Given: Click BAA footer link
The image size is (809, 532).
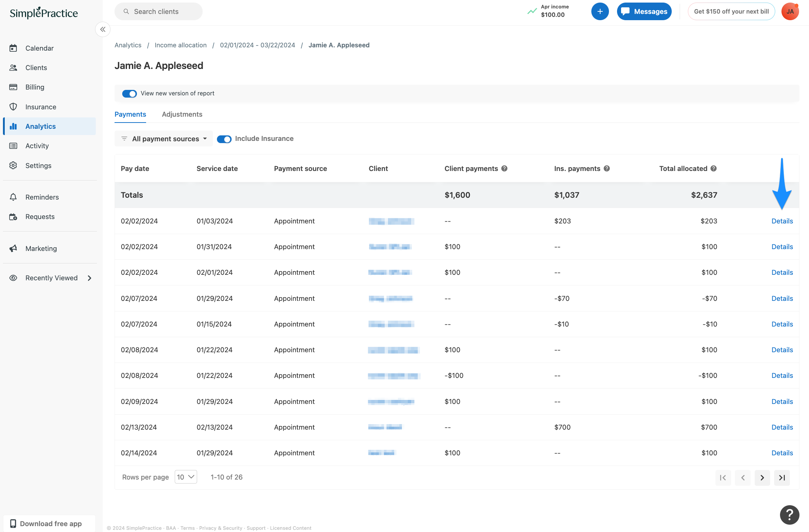Looking at the screenshot, I should [171, 528].
